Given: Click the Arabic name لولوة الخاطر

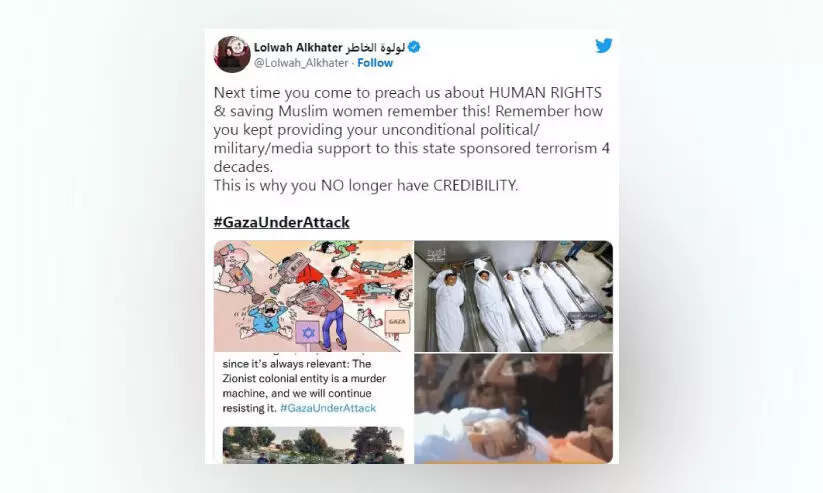Looking at the screenshot, I should tap(375, 47).
